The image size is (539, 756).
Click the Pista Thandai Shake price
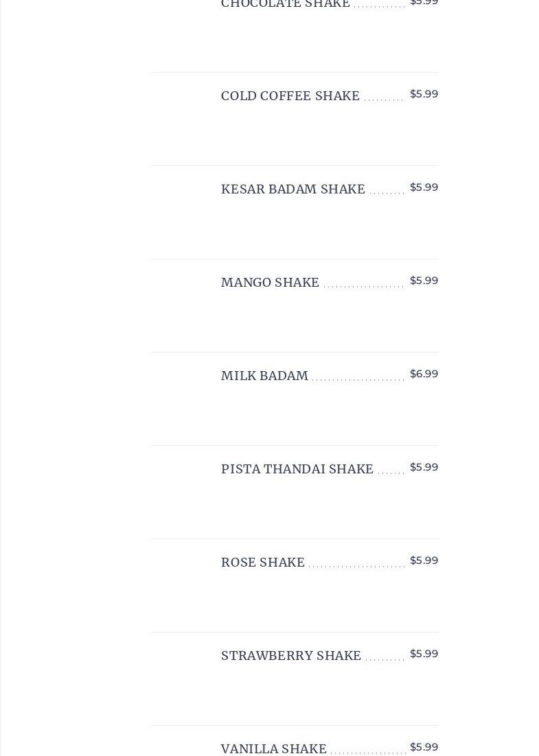(x=424, y=467)
